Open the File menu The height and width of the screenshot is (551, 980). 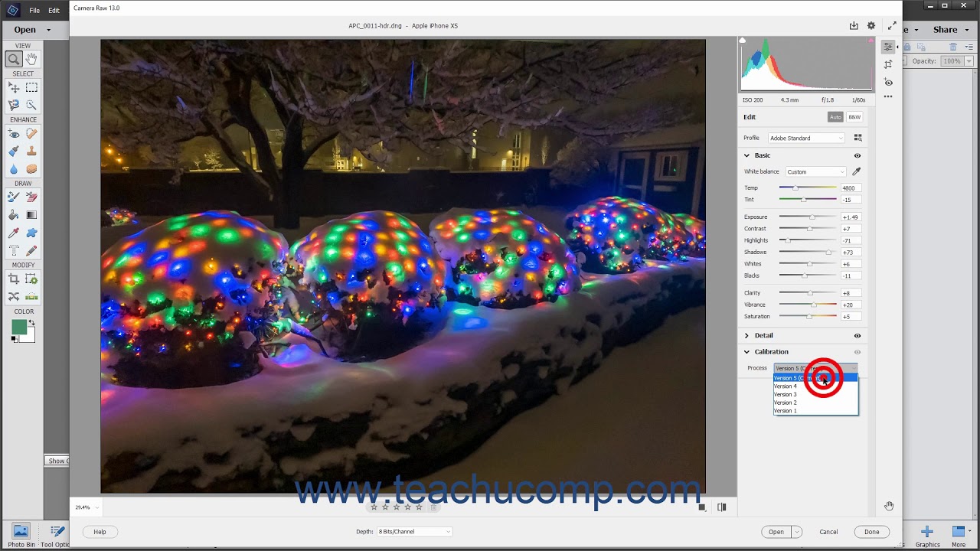coord(34,11)
